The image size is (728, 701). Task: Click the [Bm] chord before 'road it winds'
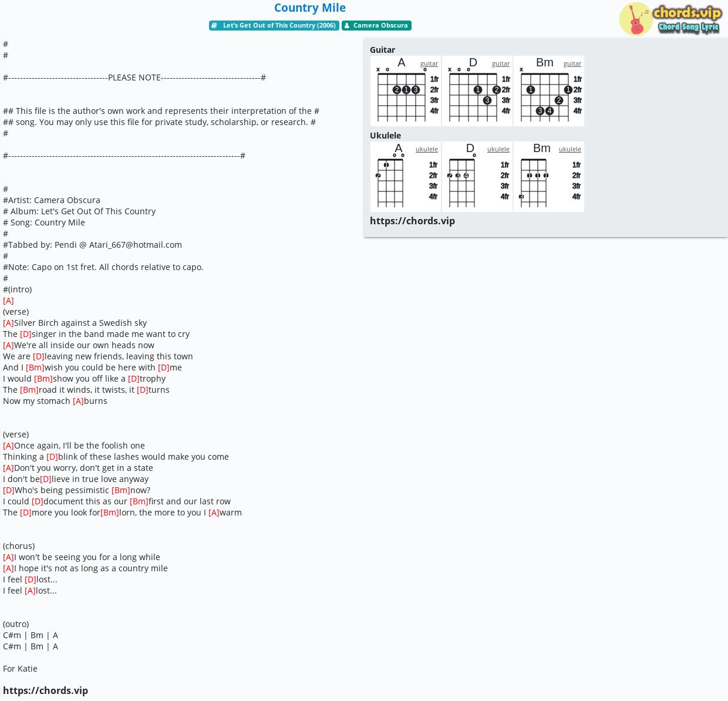[x=29, y=390]
